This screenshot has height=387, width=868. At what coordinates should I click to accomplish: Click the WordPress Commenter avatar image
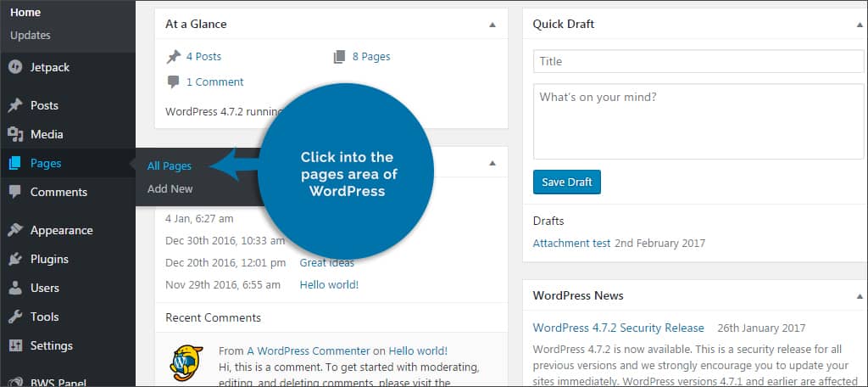coord(186,362)
